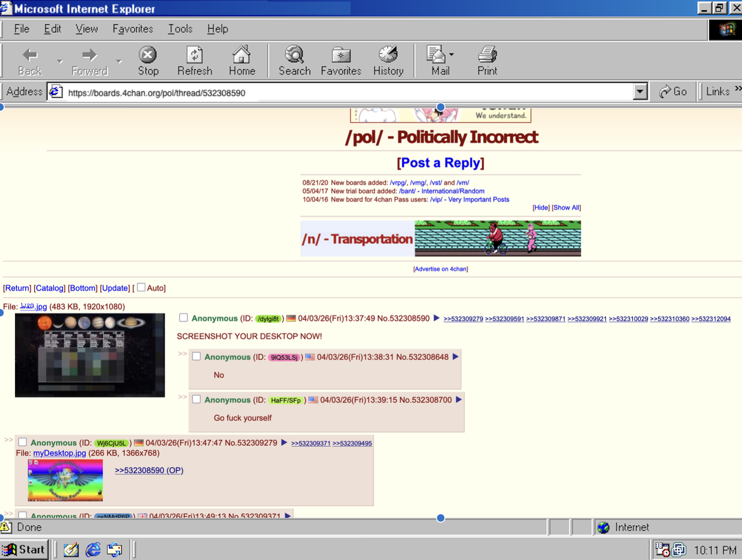Viewport: 742px width, 560px height.
Task: Open the Favorites toolbar button
Action: pyautogui.click(x=341, y=61)
